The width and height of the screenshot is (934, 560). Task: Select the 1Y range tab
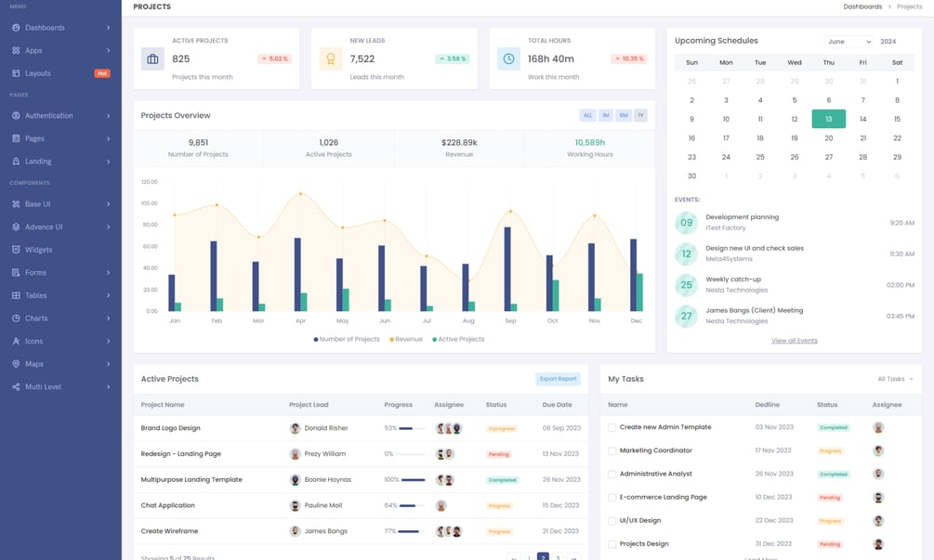(640, 115)
